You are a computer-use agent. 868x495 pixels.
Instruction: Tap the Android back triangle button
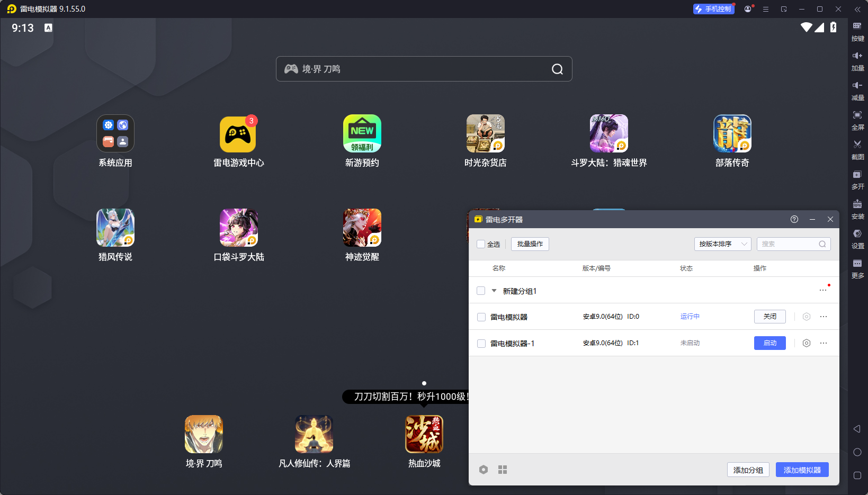click(x=857, y=429)
